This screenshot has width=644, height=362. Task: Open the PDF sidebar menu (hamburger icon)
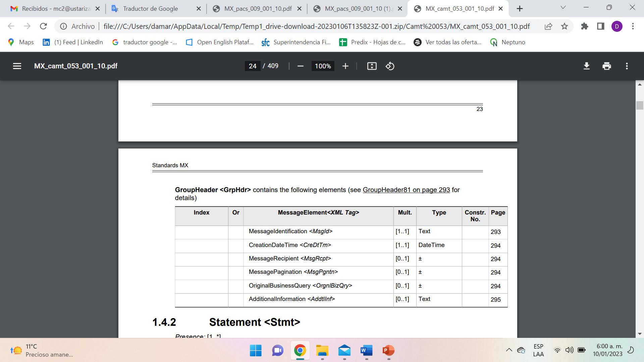tap(17, 66)
